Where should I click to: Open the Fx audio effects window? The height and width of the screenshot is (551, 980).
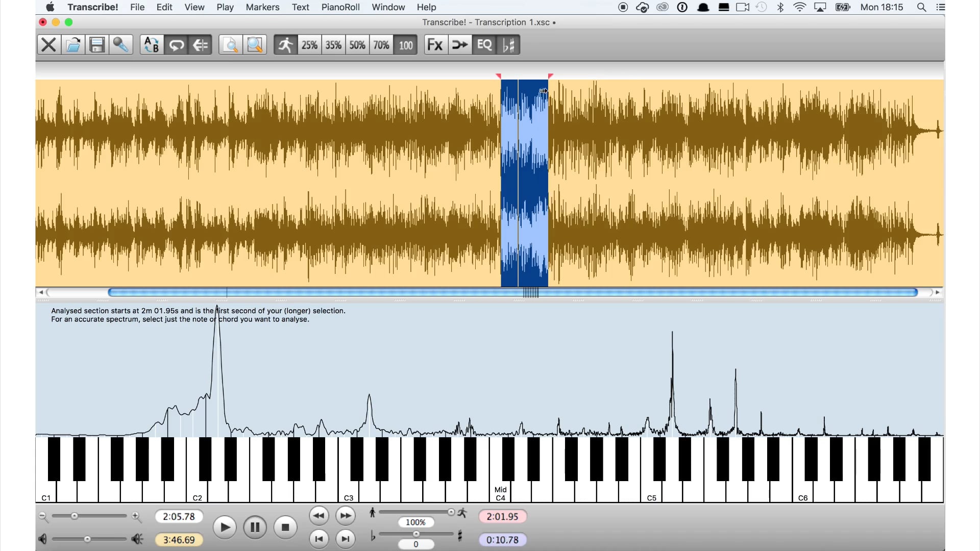tap(435, 45)
